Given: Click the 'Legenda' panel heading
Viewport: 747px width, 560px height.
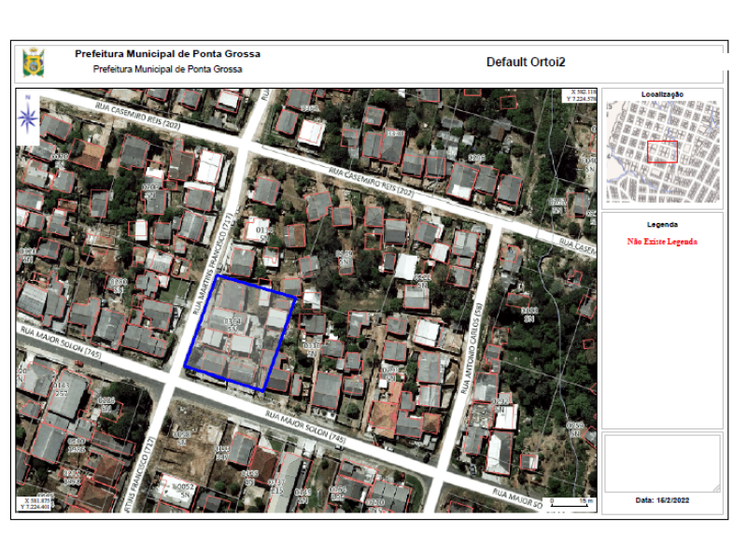Looking at the screenshot, I should pos(661,225).
